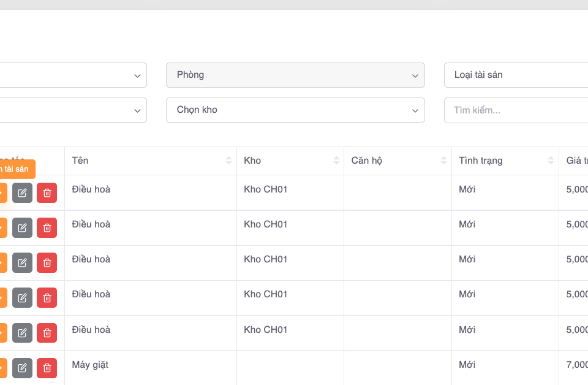Viewport: 588px width, 385px height.
Task: Delete the third Điều hoà asset row
Action: click(47, 262)
